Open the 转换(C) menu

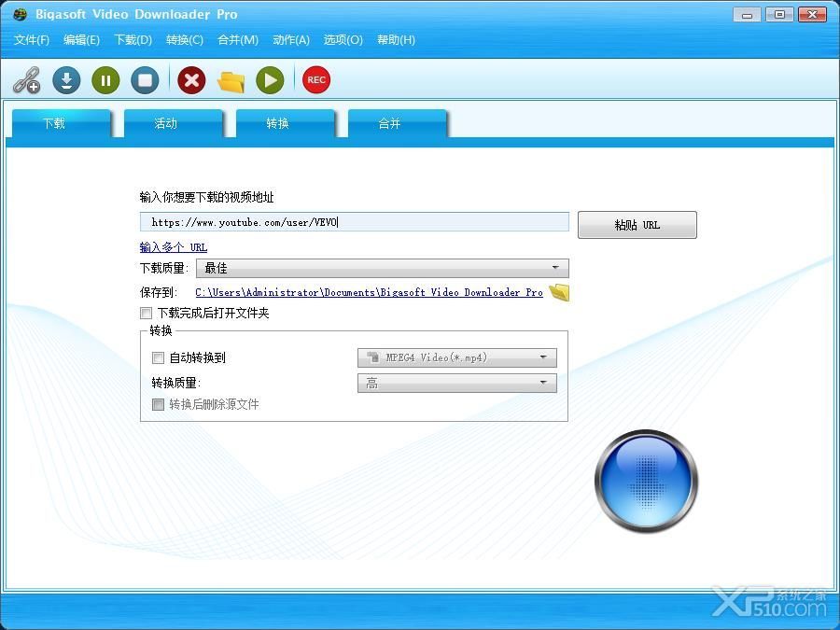tap(185, 40)
